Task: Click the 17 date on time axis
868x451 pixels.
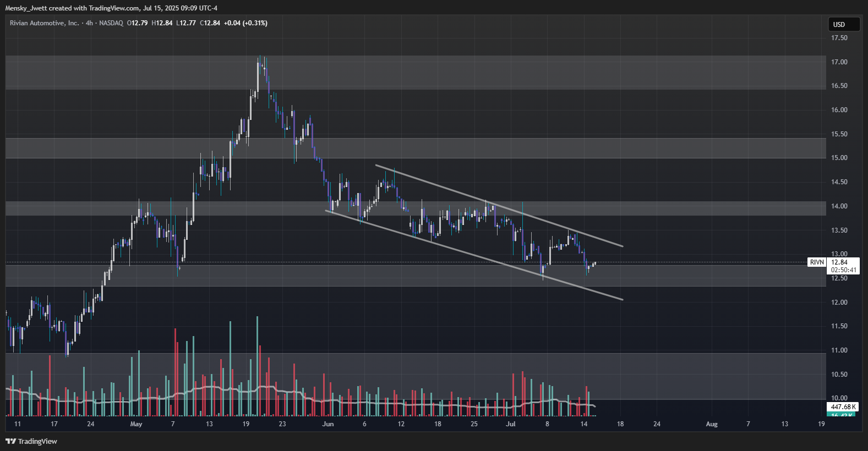Action: coord(54,424)
